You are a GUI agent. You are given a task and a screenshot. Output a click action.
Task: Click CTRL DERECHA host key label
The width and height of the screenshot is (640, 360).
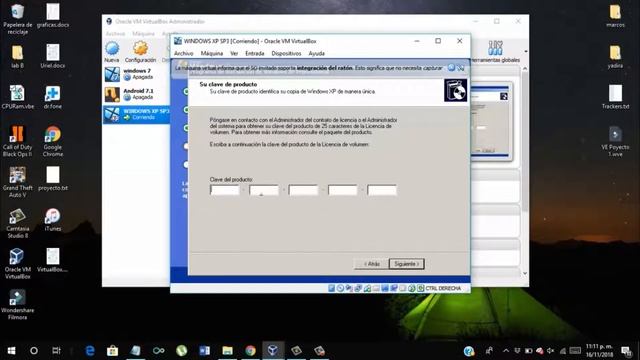coord(443,288)
